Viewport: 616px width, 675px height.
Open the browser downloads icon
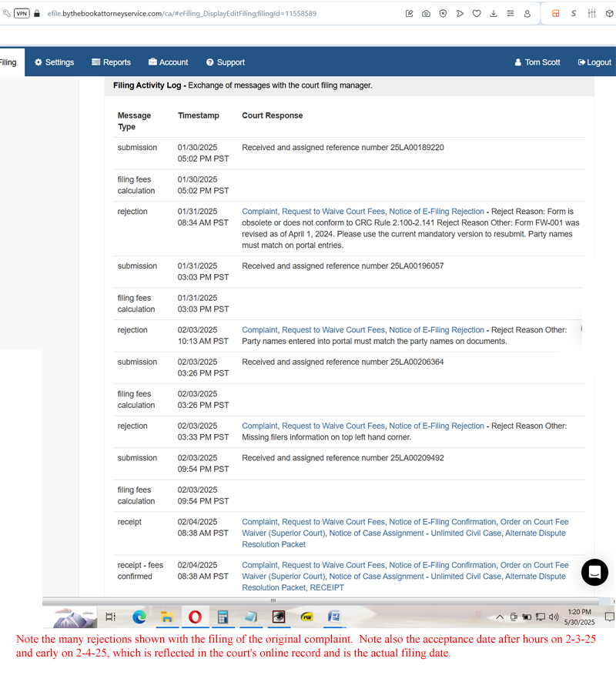click(493, 13)
